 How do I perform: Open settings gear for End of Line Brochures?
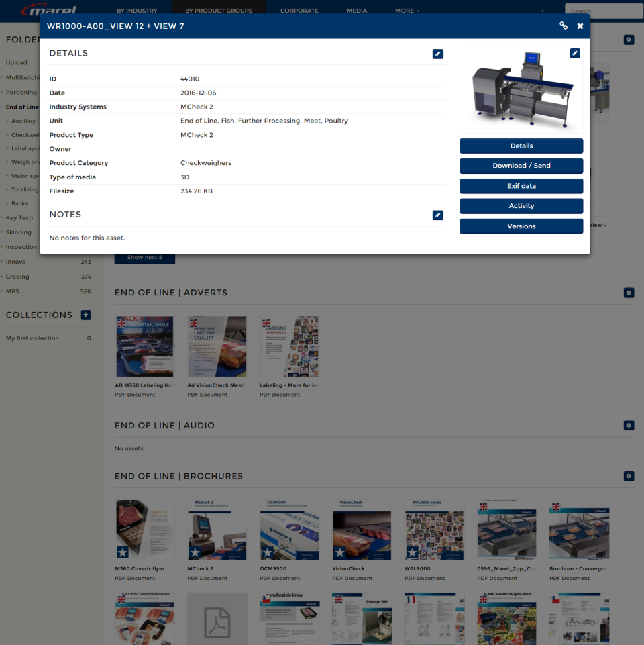pos(629,476)
